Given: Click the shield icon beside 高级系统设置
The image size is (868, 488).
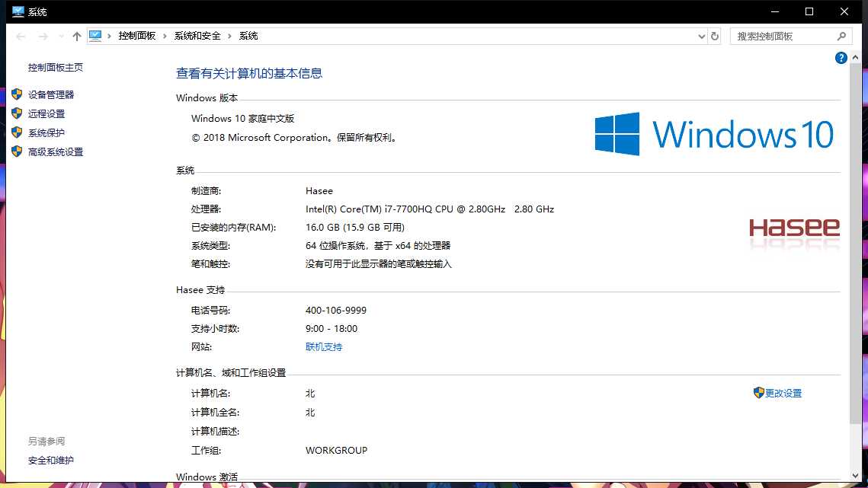Looking at the screenshot, I should 17,151.
